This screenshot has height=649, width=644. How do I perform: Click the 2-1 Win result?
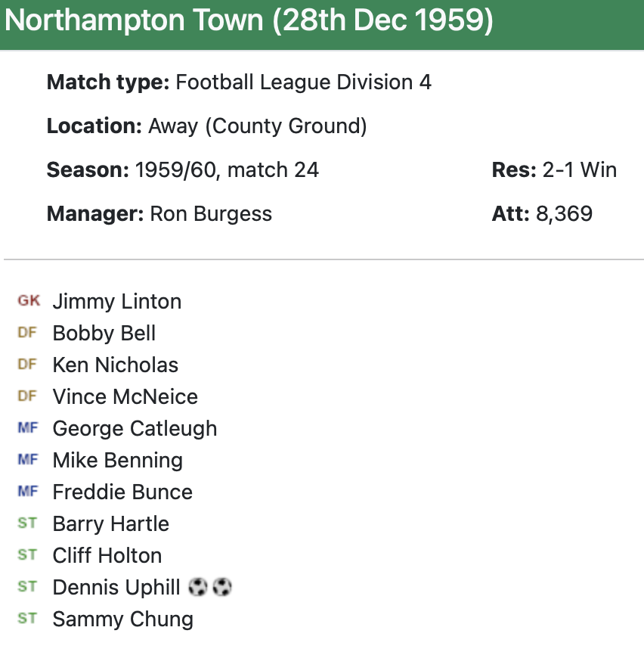tap(580, 170)
